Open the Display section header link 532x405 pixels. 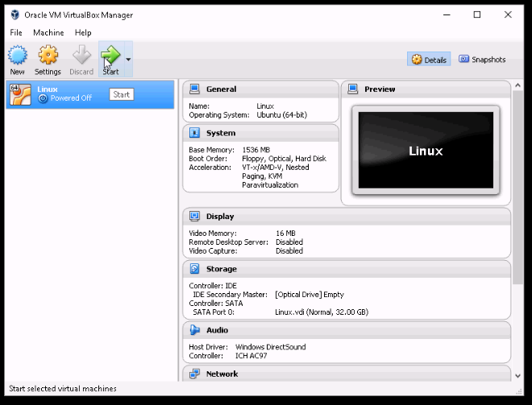(x=220, y=217)
